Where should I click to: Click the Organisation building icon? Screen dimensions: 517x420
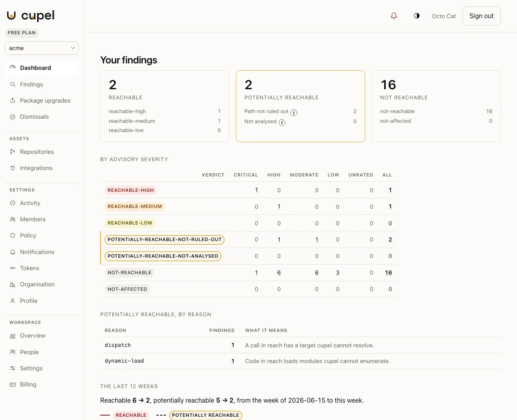click(x=13, y=284)
